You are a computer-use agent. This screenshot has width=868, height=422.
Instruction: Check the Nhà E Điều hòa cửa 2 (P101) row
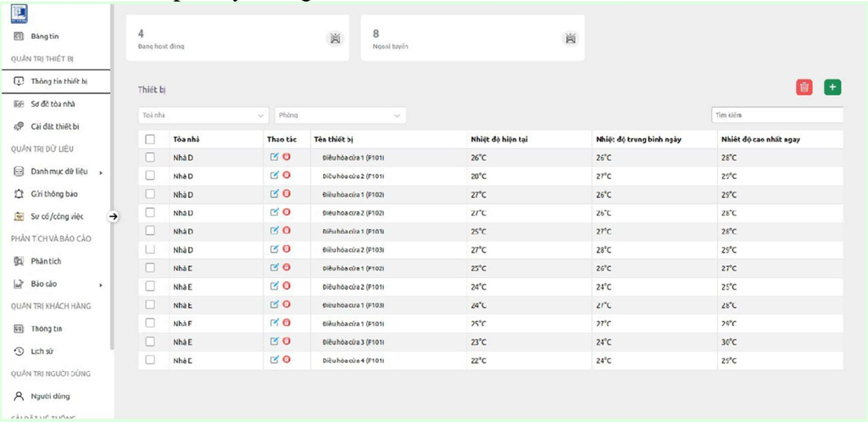150,286
